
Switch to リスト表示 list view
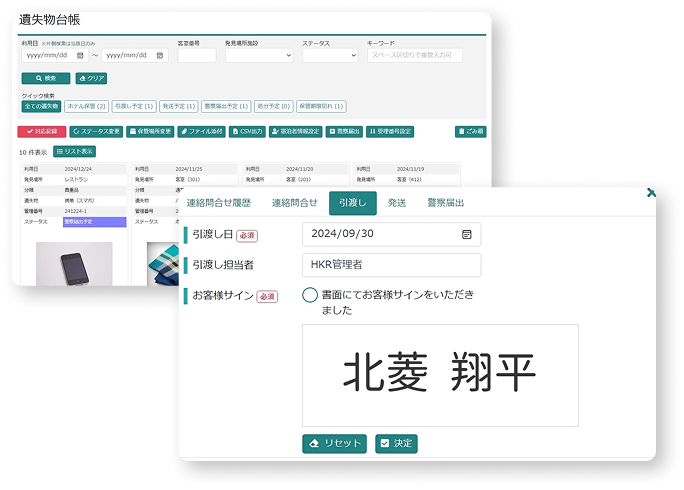(x=74, y=151)
